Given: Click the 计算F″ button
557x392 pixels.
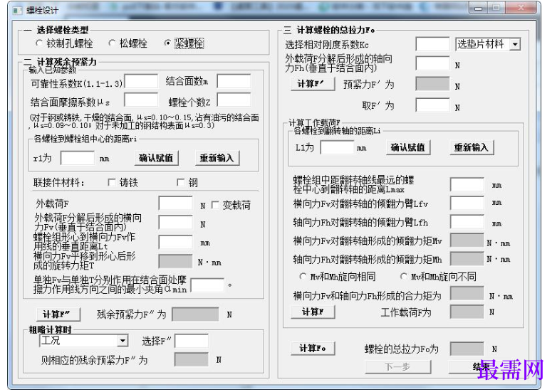Looking at the screenshot, I should (58, 314).
